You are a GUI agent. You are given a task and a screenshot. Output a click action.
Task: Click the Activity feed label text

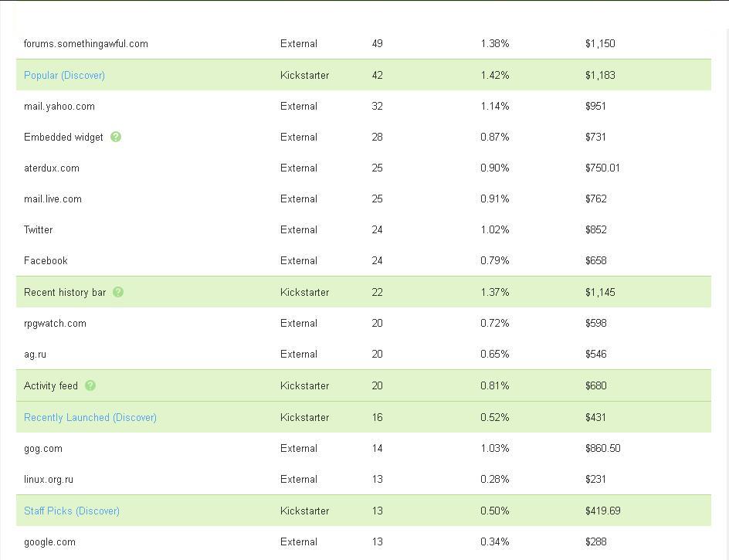tap(51, 385)
